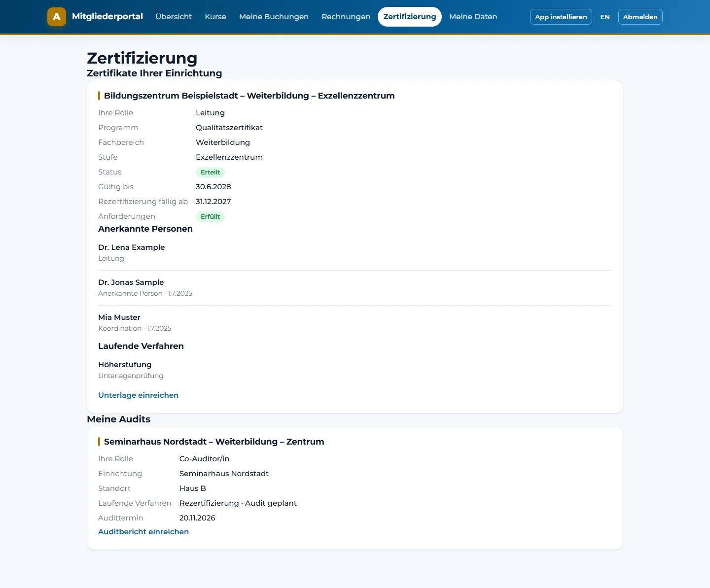Click the Gültig bis date 30.6.2028
The height and width of the screenshot is (588, 710).
(x=213, y=187)
